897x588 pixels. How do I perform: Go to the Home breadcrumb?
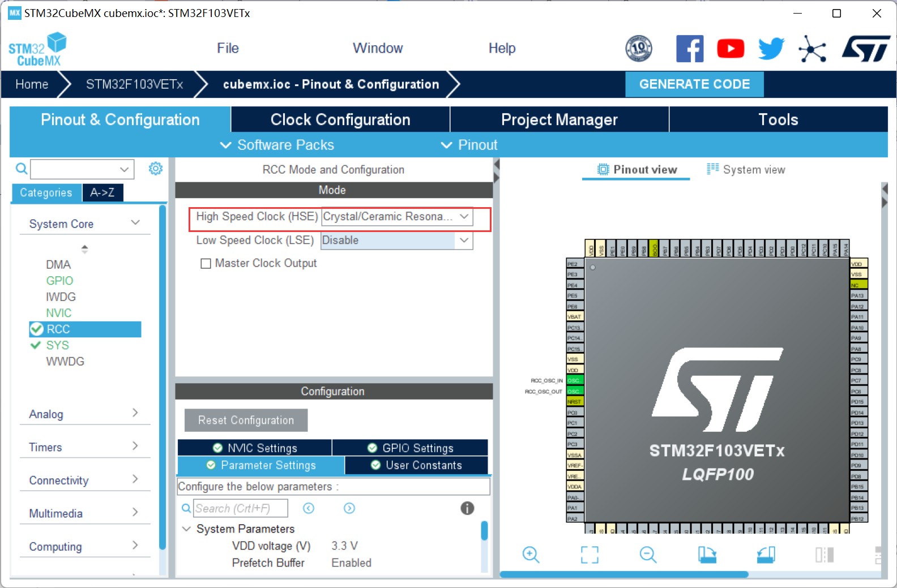pyautogui.click(x=32, y=84)
